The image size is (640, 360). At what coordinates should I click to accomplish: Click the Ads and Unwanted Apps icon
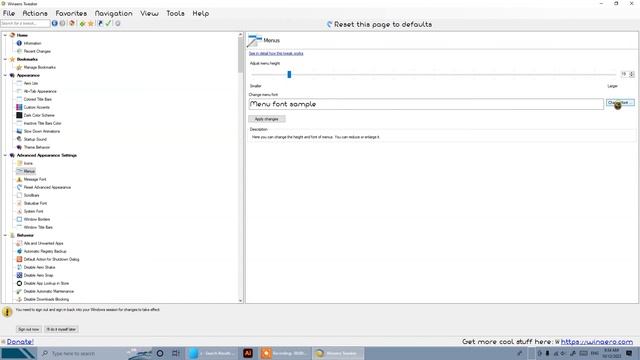19,243
